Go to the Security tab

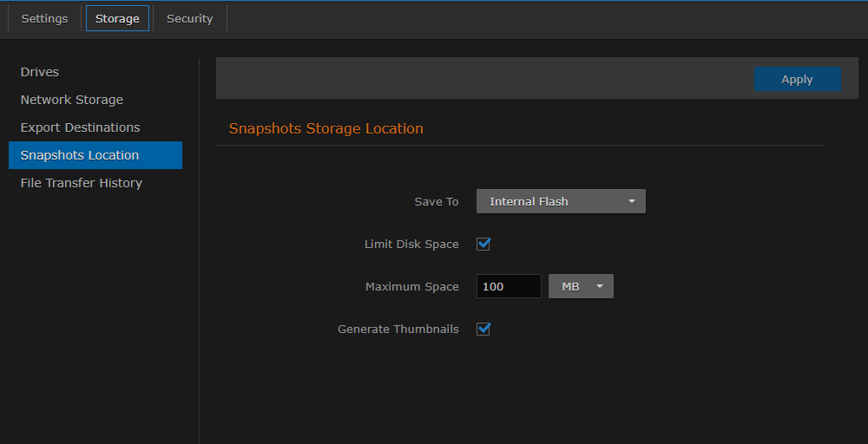tap(189, 18)
